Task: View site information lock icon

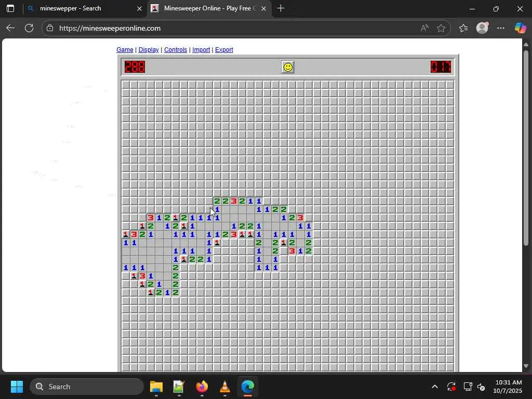Action: (50, 28)
